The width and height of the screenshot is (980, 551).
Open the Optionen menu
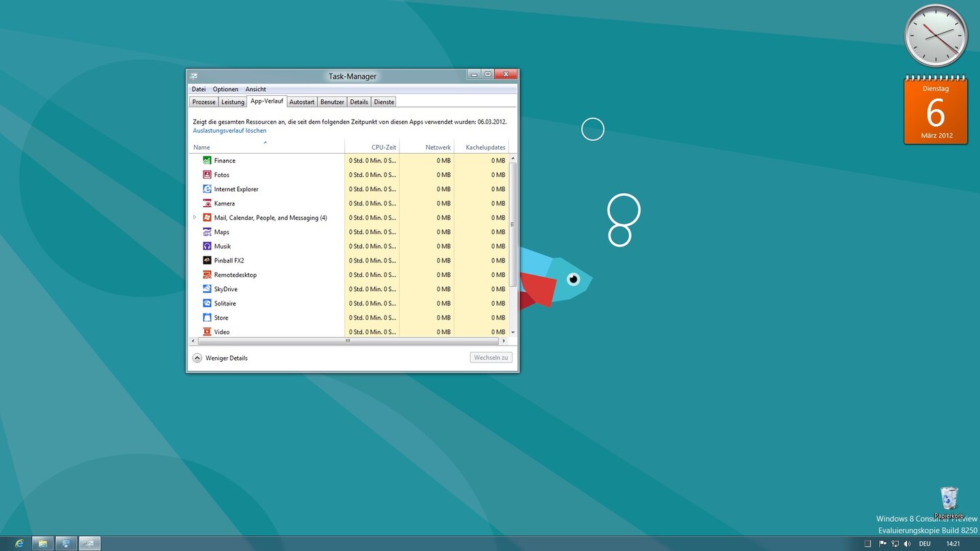coord(225,89)
